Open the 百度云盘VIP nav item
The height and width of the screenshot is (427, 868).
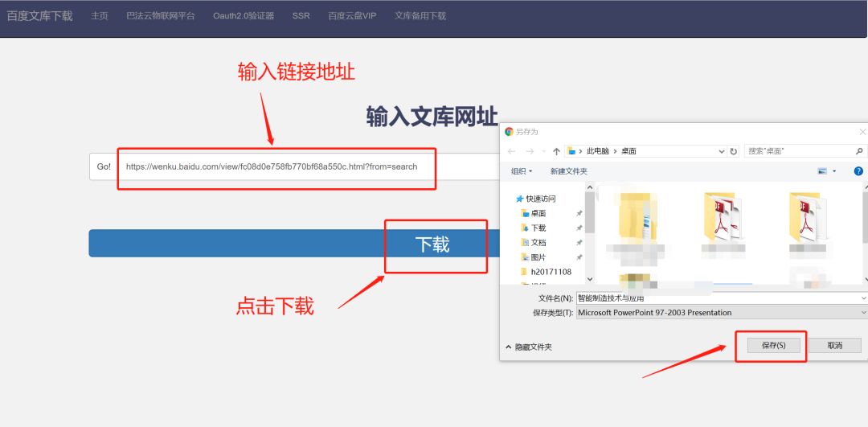(352, 16)
